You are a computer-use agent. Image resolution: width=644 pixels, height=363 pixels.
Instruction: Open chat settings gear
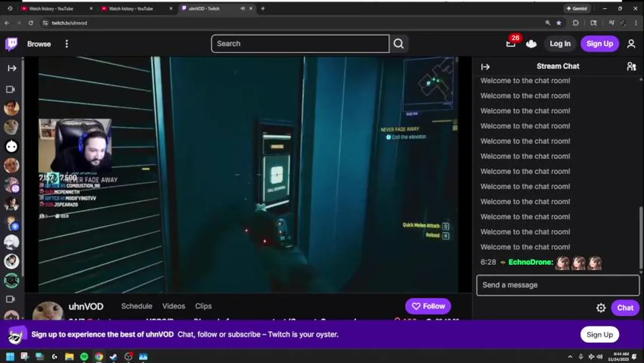point(601,308)
